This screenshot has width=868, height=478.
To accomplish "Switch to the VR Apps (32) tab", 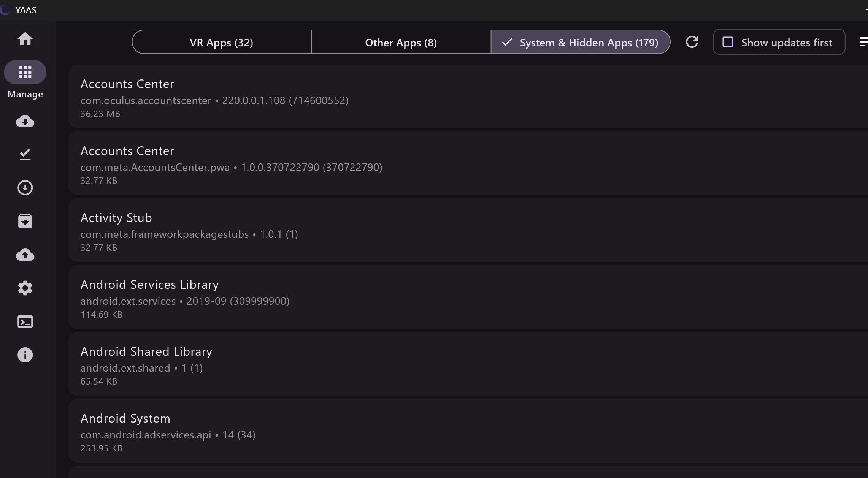I will click(222, 42).
